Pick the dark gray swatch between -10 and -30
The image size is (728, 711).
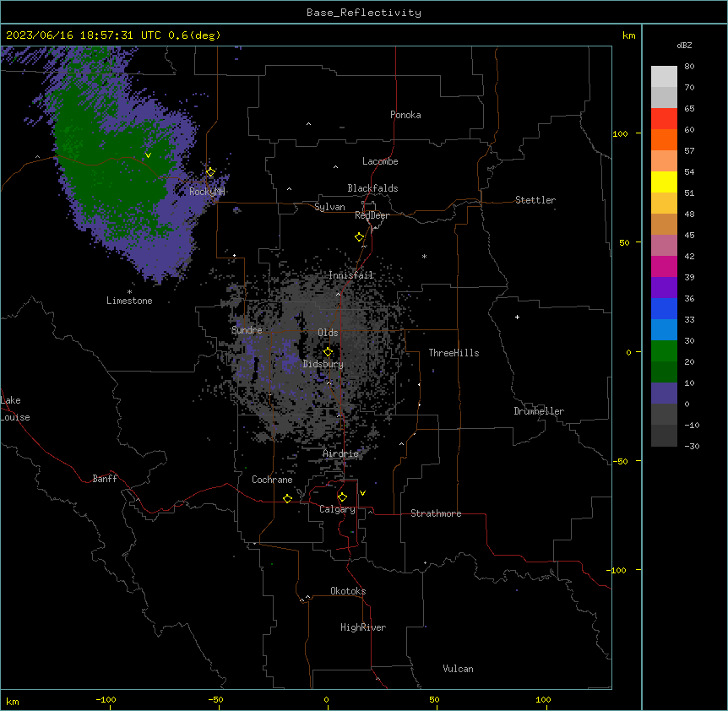point(664,436)
